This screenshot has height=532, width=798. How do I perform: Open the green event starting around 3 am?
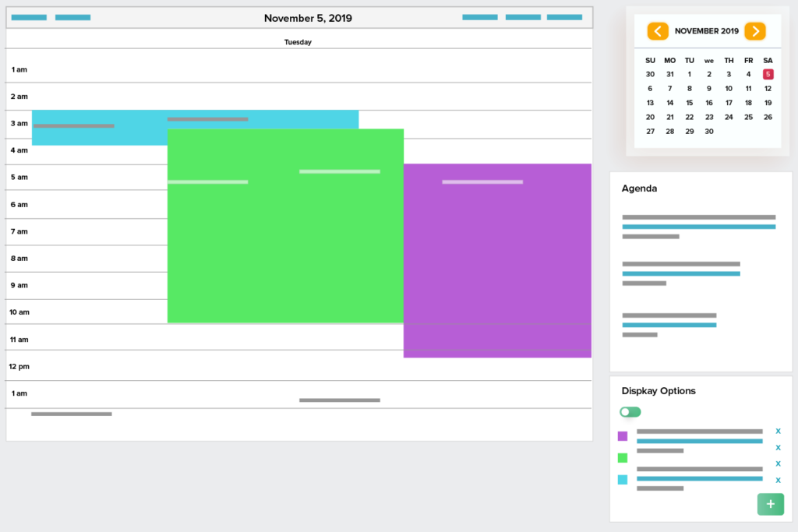click(284, 226)
